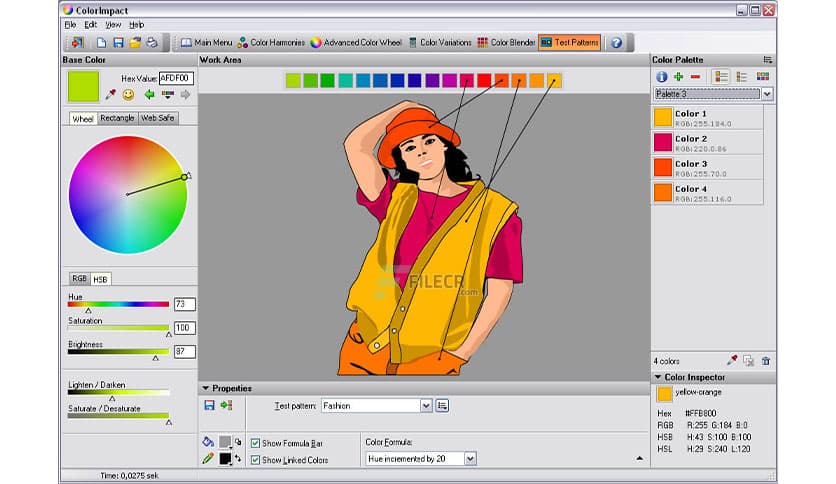The image size is (836, 484).
Task: Click the trash icon below the palette list
Action: (765, 360)
